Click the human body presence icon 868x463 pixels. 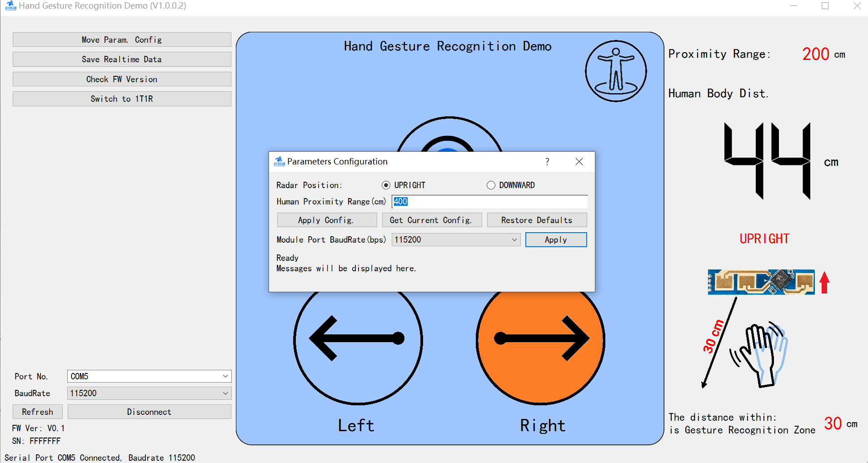(615, 71)
